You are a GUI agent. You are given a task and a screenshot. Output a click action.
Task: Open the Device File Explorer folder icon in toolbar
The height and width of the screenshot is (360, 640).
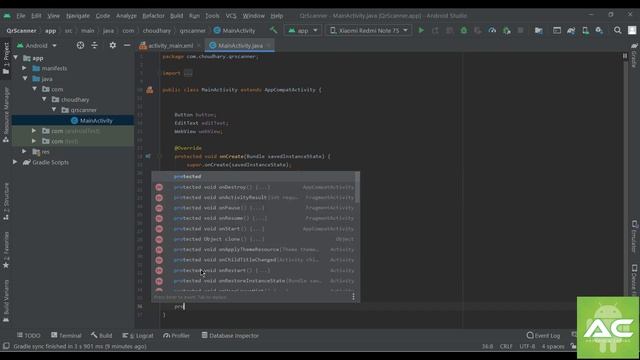539,30
